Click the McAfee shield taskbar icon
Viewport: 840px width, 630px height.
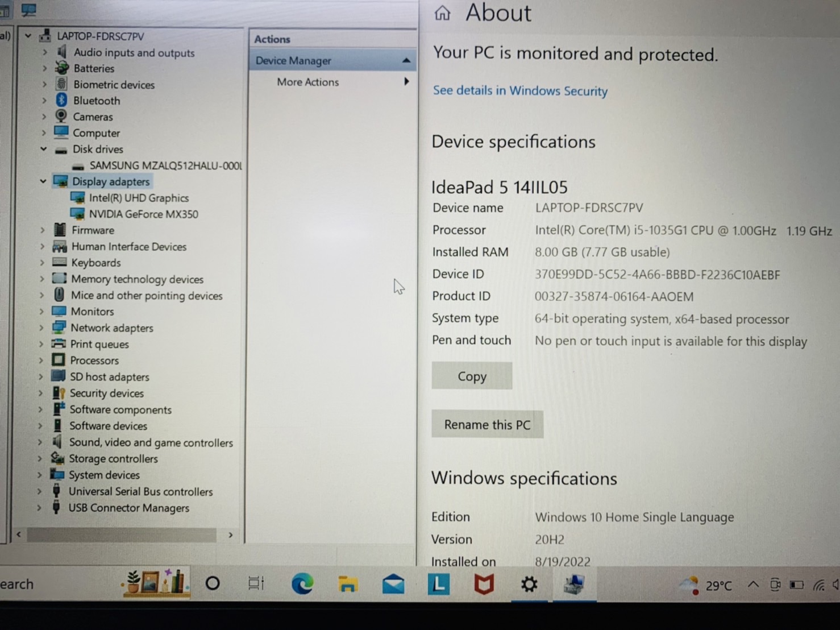tap(484, 584)
